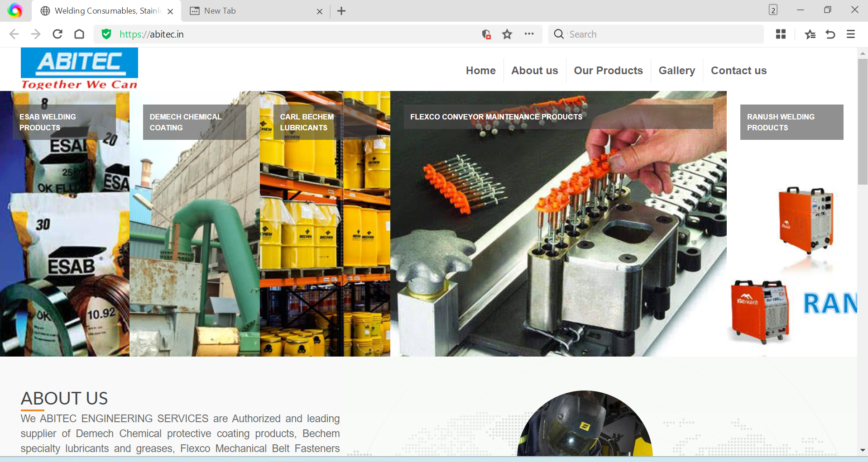Close the Welding Consumables tab
The image size is (868, 462).
coord(170,11)
